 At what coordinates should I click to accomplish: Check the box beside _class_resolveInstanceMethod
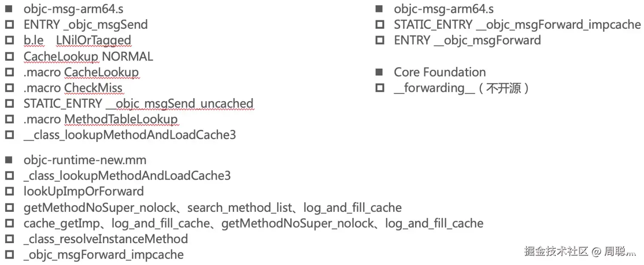click(x=9, y=239)
